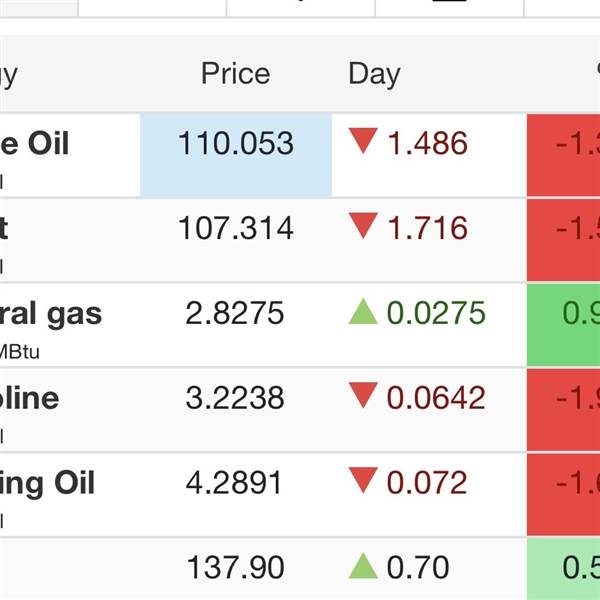Open the Natural gas commodity link

tap(50, 314)
